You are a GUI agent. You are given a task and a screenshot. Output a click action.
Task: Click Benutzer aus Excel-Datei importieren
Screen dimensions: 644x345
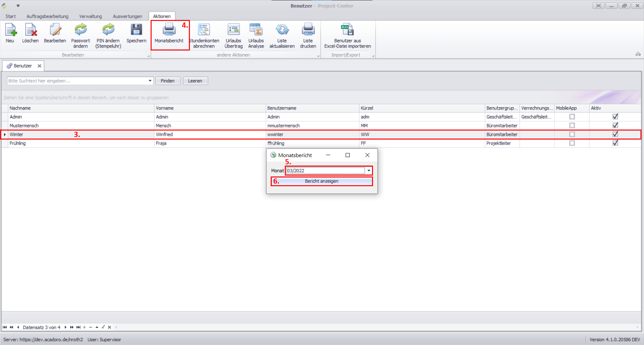(347, 31)
